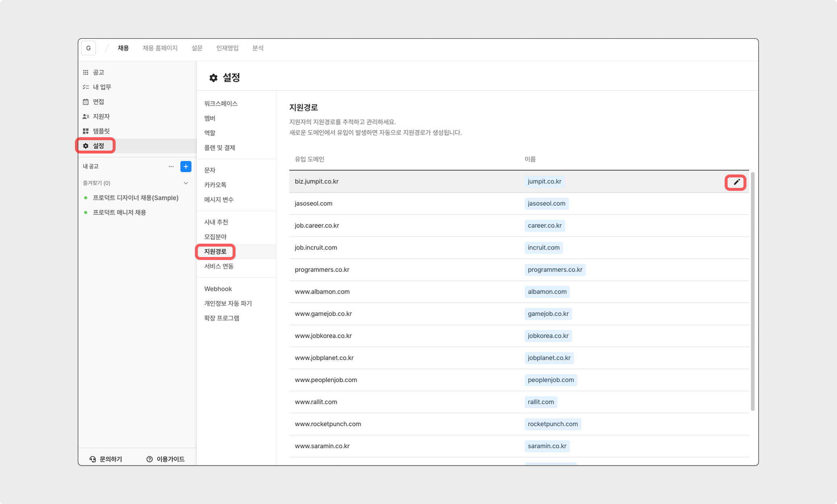Click the 문의하기 headset icon
The image size is (837, 504).
click(x=93, y=459)
